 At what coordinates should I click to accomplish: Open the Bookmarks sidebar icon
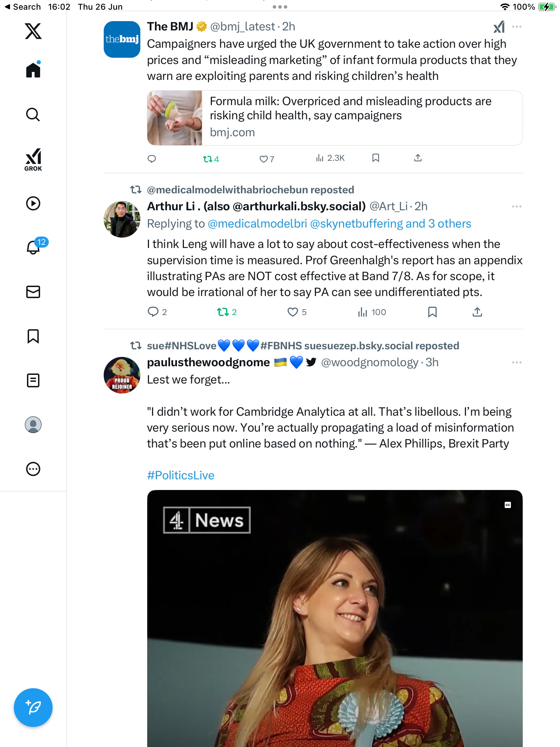pyautogui.click(x=33, y=336)
